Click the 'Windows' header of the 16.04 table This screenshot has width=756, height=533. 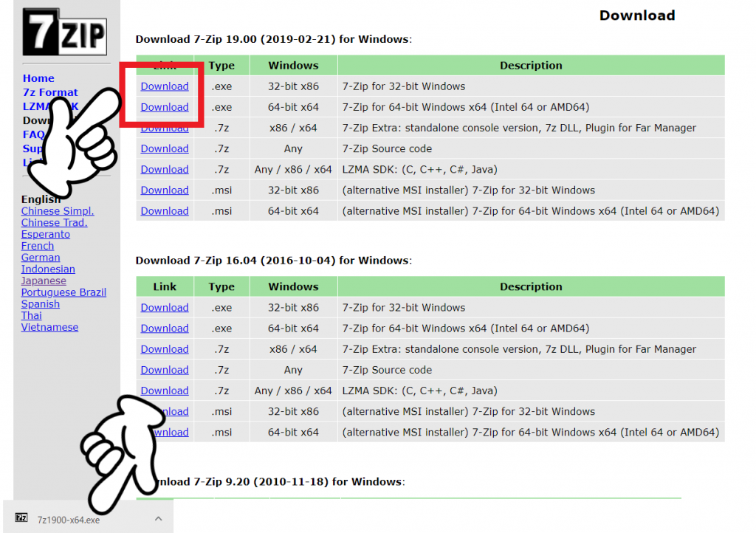click(x=293, y=286)
